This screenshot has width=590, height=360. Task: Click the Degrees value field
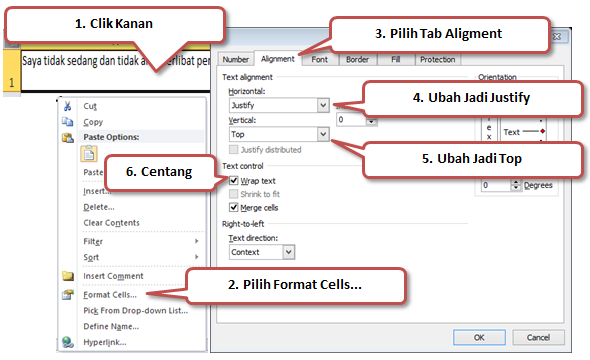[x=496, y=185]
